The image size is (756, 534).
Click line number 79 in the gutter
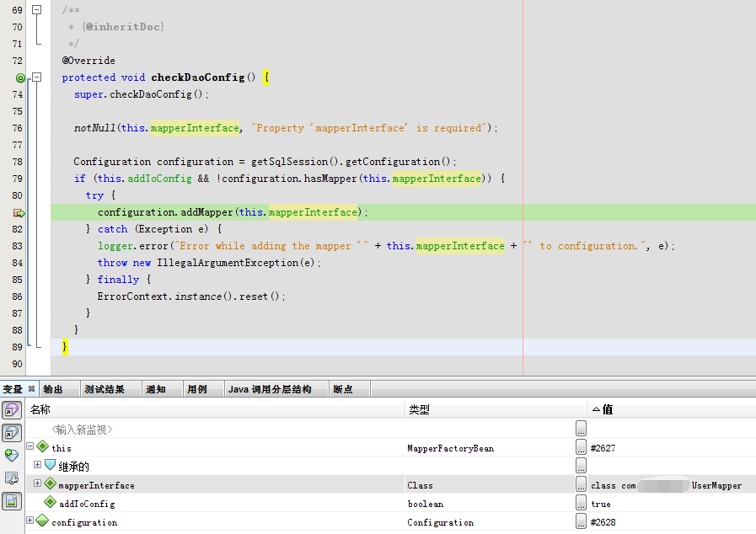click(x=18, y=179)
